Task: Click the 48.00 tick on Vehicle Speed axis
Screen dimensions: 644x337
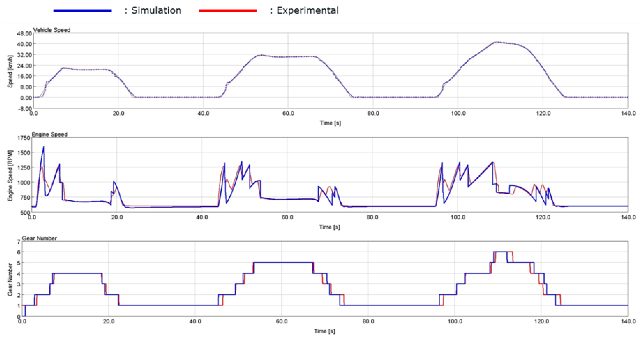Action: [24, 33]
